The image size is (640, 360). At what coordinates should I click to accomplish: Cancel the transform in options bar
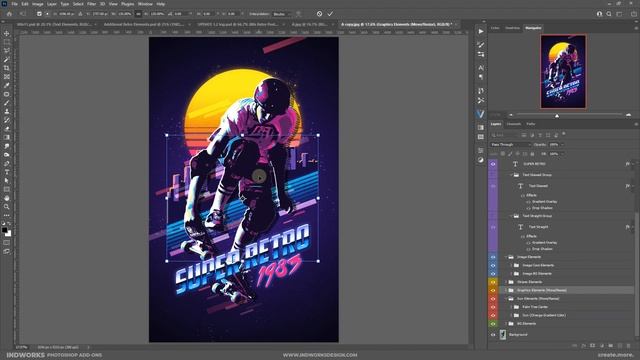click(319, 14)
